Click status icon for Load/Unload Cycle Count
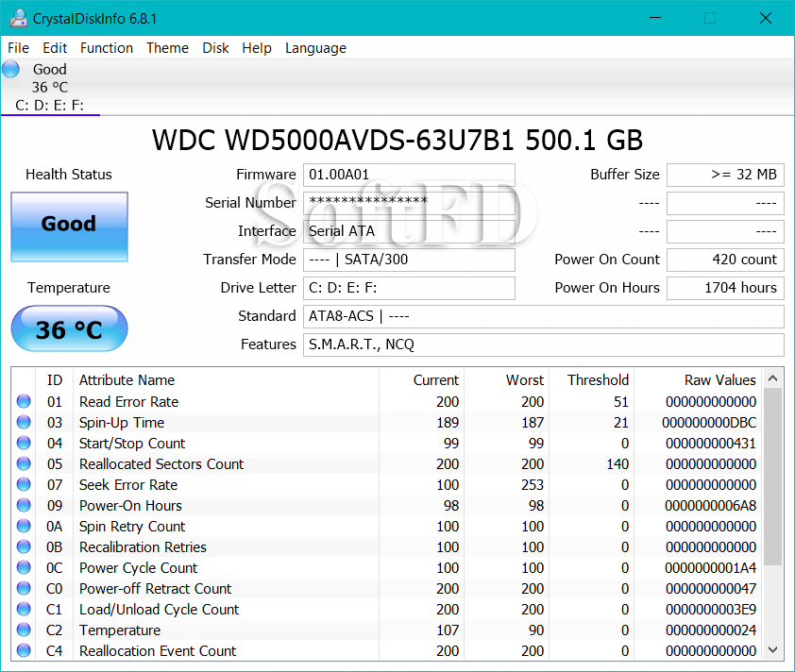Screen dimensions: 795x672 pos(24,609)
